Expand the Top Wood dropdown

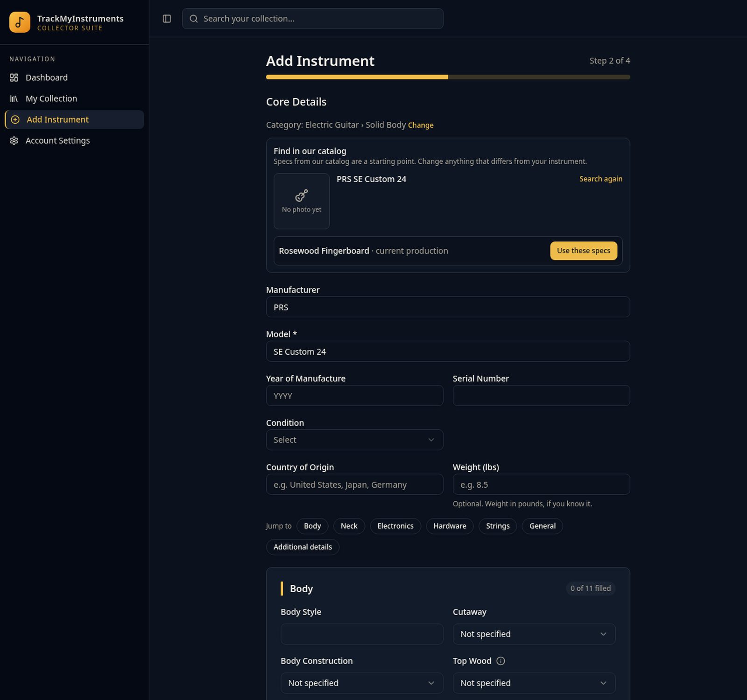[x=534, y=683]
